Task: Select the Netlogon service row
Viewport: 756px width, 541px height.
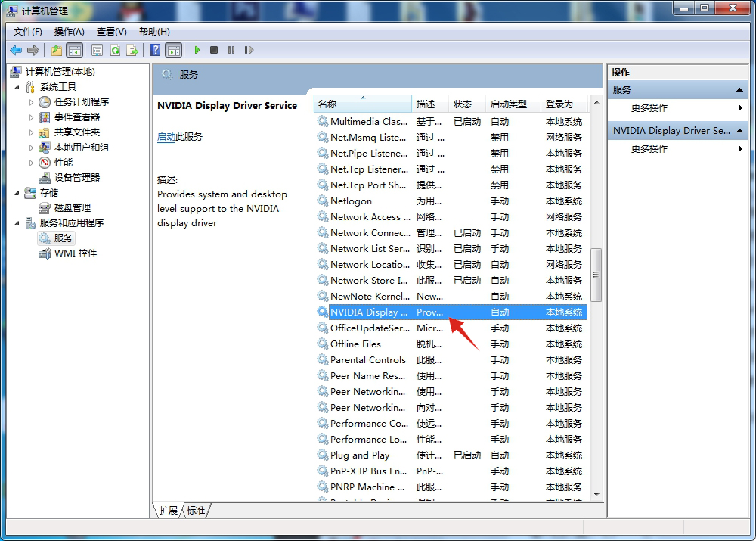Action: click(451, 201)
